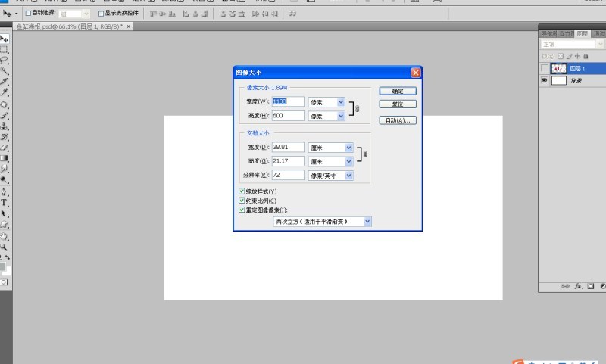
Task: Click the lock image pixels brush icon
Action: point(569,56)
